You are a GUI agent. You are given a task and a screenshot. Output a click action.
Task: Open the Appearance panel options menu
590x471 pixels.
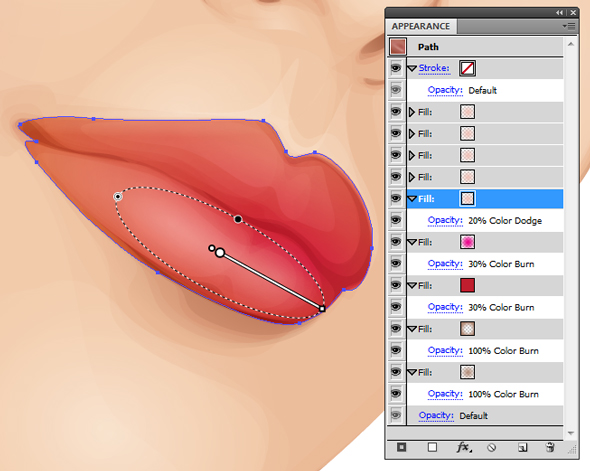coord(569,26)
